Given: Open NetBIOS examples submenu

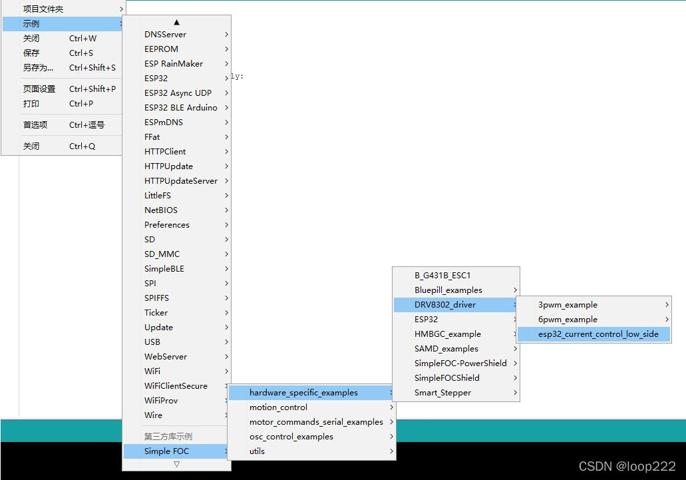Looking at the screenshot, I should pyautogui.click(x=177, y=210).
